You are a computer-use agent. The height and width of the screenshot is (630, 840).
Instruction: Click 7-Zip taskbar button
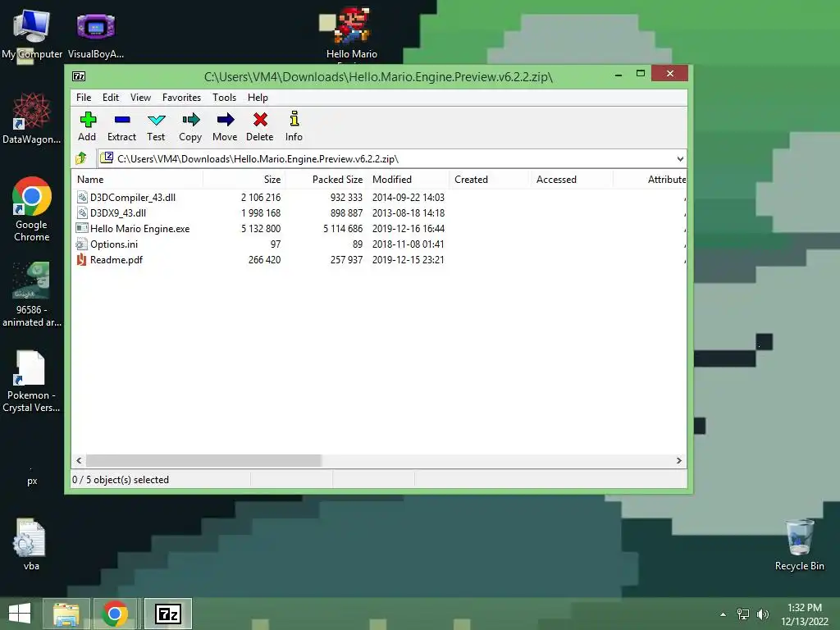click(x=167, y=614)
